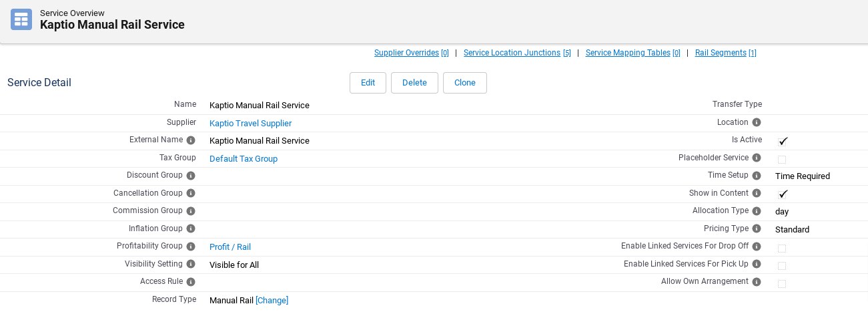Enable Allow Own Arrangement checkbox
This screenshot has width=868, height=314.
point(782,283)
